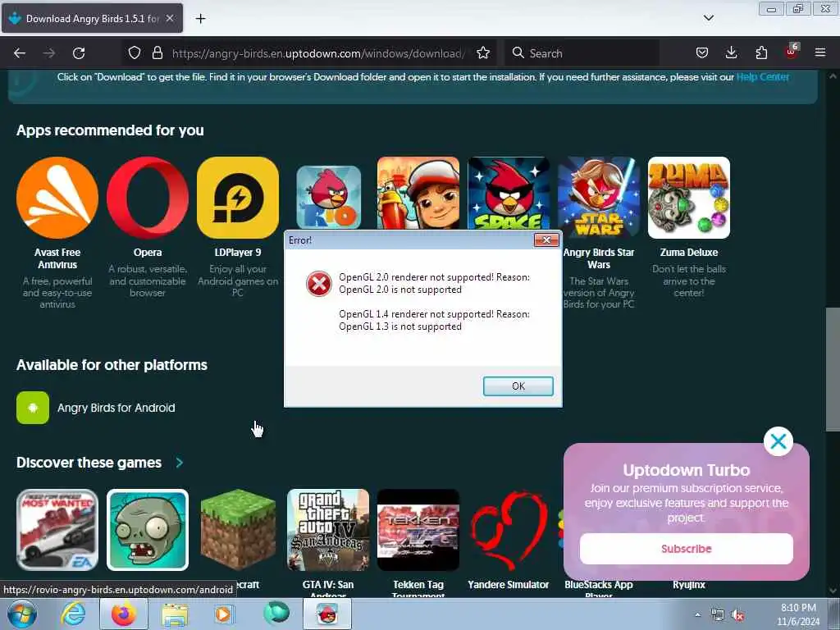Image resolution: width=840 pixels, height=630 pixels.
Task: Click the uBlock extension badge icon
Action: [792, 52]
